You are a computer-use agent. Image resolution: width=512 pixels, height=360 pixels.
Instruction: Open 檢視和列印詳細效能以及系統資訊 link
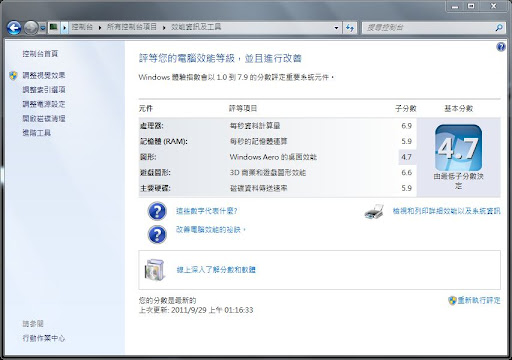click(x=446, y=211)
